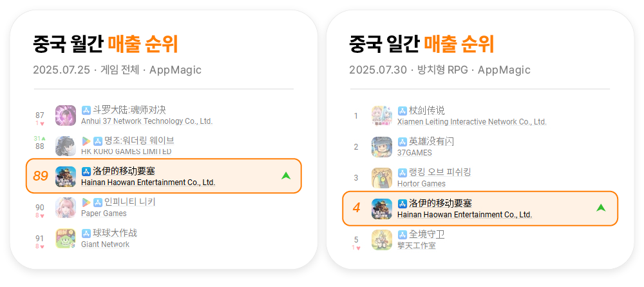Screen dimensions: 644x287
Task: Open the 37GAMES publisher link
Action: pyautogui.click(x=415, y=153)
